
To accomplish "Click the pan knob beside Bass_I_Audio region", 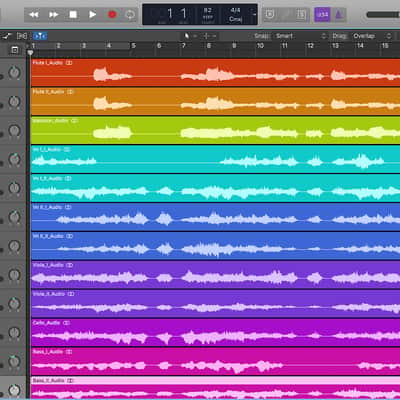I will [14, 361].
